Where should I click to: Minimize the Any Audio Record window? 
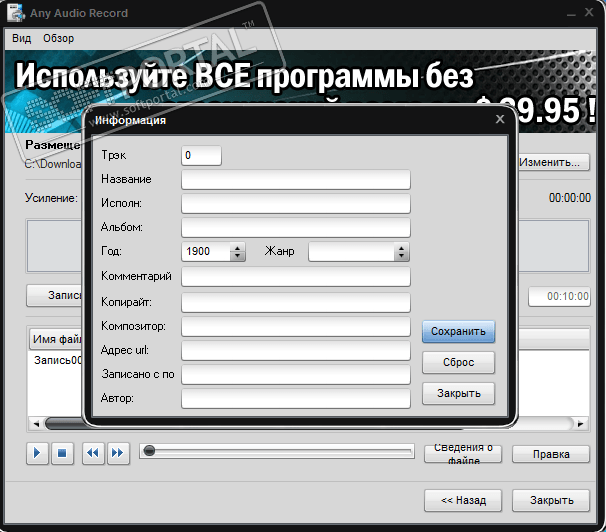click(x=571, y=14)
